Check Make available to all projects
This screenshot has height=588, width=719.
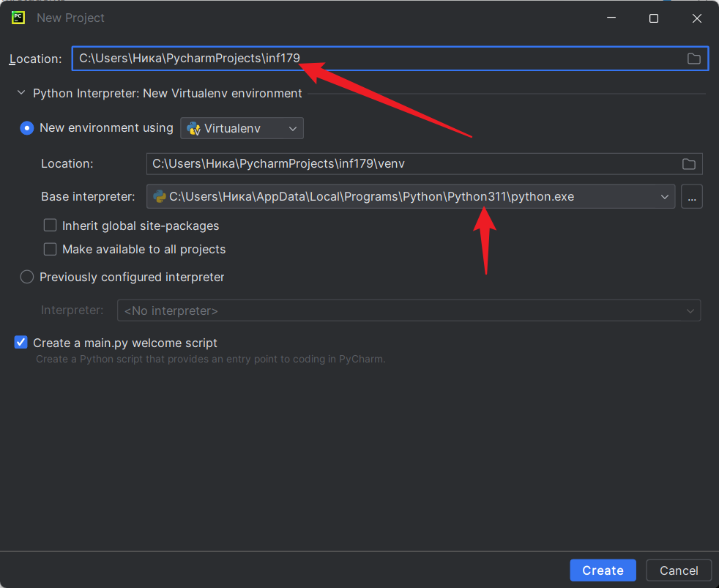(51, 249)
